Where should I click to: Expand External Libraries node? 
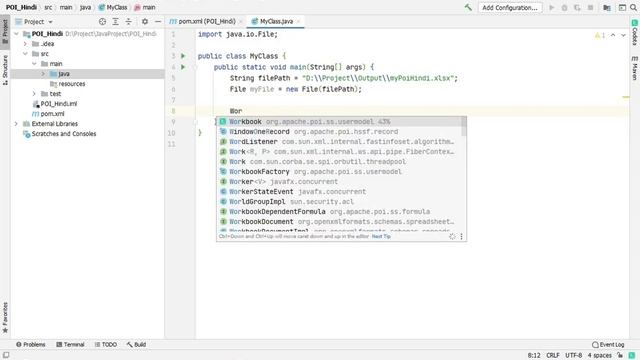(16, 124)
